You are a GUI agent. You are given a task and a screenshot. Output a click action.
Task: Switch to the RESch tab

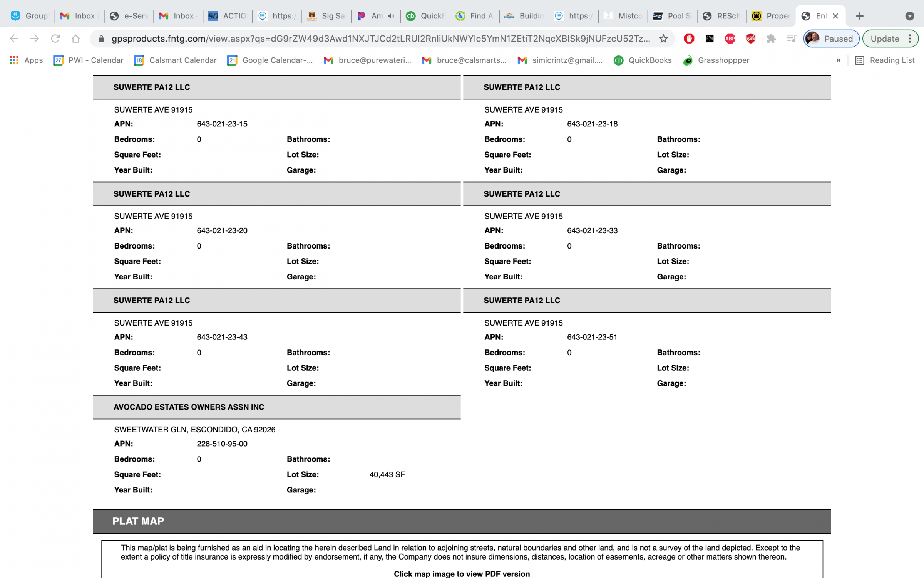[x=722, y=16]
